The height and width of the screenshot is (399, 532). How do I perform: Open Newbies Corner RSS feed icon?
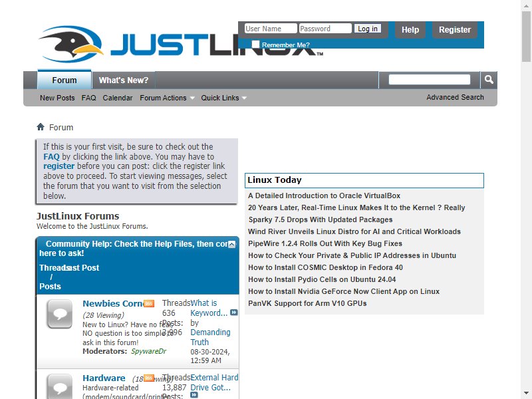pyautogui.click(x=148, y=303)
